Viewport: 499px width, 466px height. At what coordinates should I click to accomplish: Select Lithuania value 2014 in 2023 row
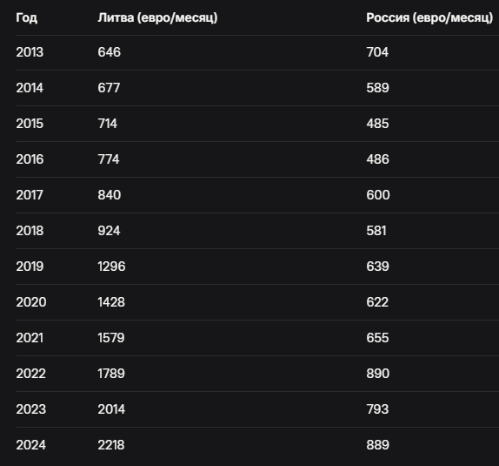[x=111, y=409]
